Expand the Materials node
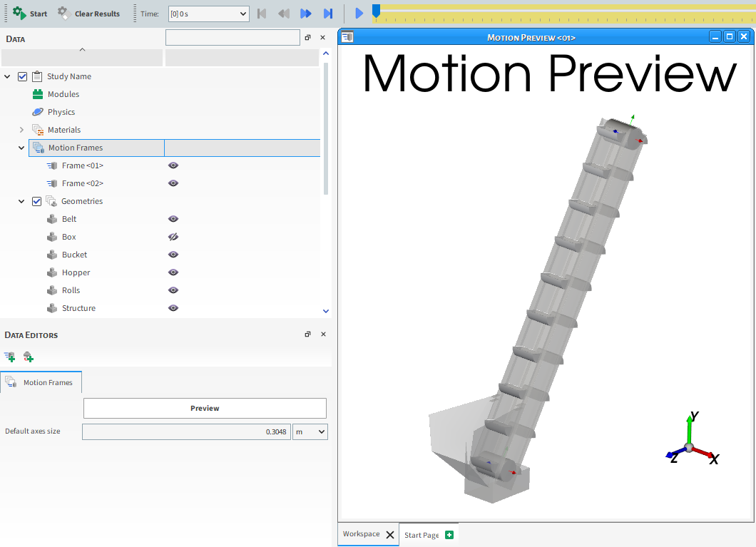Image resolution: width=756 pixels, height=547 pixels. point(21,130)
